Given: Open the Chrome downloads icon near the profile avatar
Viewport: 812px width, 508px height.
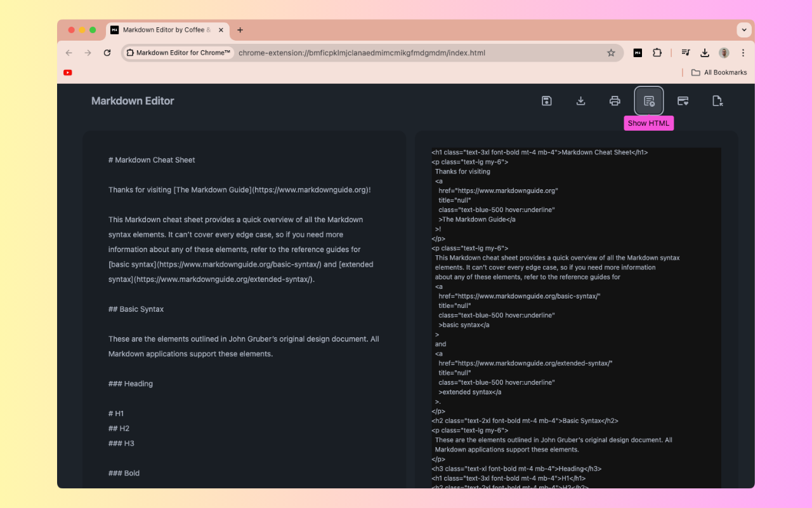Looking at the screenshot, I should pyautogui.click(x=704, y=53).
